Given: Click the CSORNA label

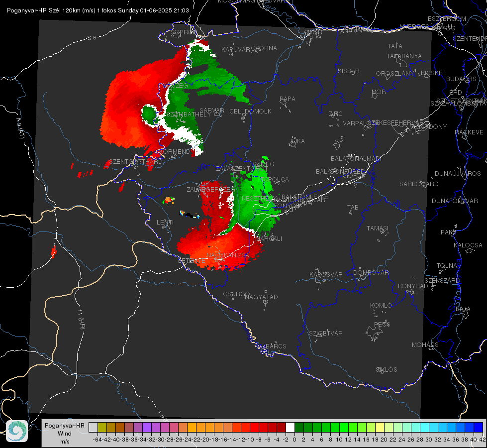Looking at the screenshot, I should pyautogui.click(x=264, y=48).
